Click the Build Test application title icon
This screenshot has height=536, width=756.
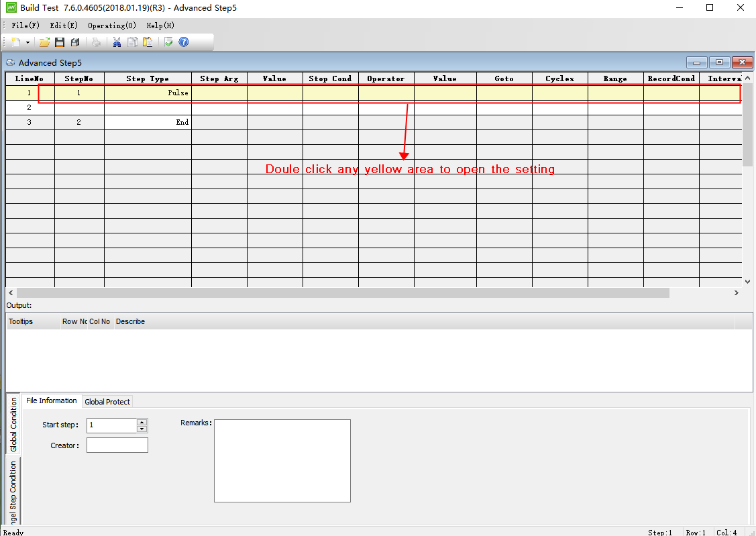[11, 7]
